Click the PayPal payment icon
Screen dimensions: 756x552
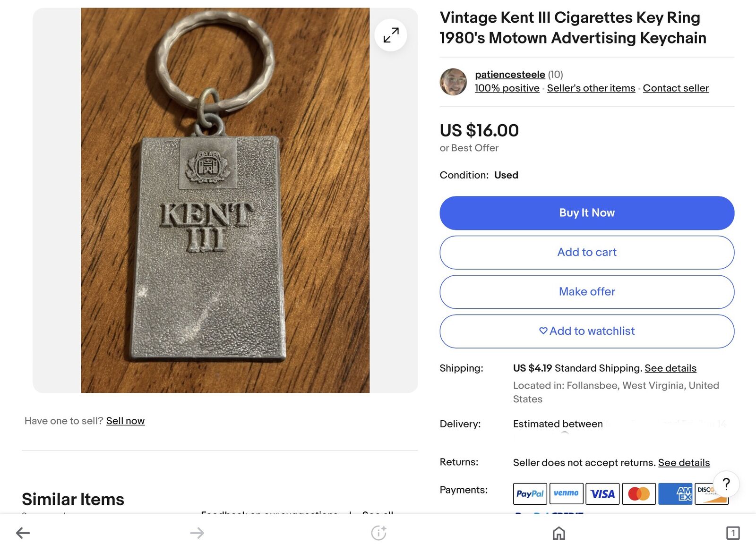530,494
